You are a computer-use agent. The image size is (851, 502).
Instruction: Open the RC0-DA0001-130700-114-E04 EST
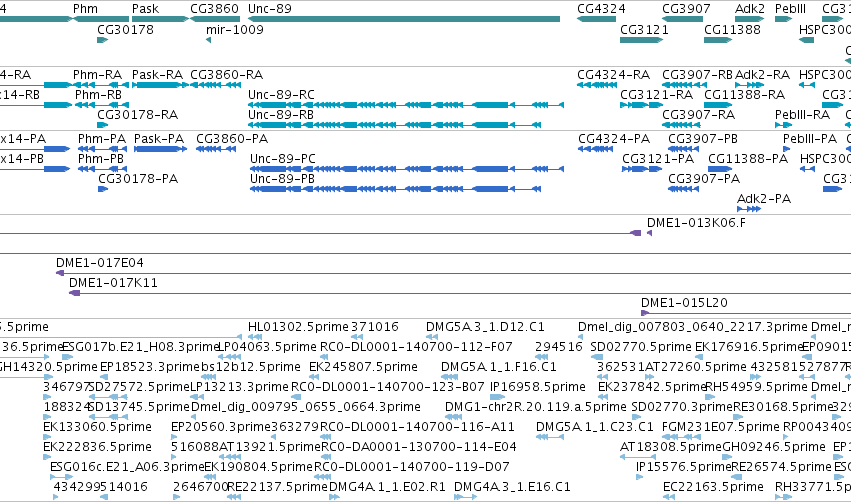tap(326, 457)
